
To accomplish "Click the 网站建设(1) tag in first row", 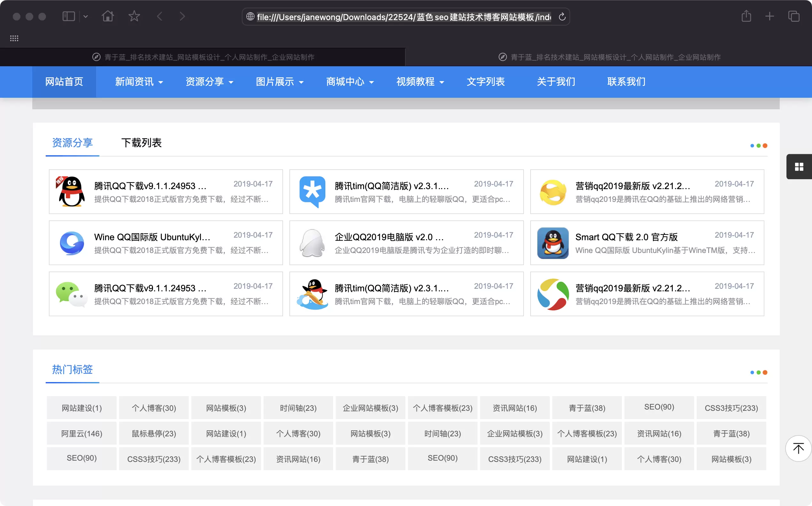I will 82,408.
